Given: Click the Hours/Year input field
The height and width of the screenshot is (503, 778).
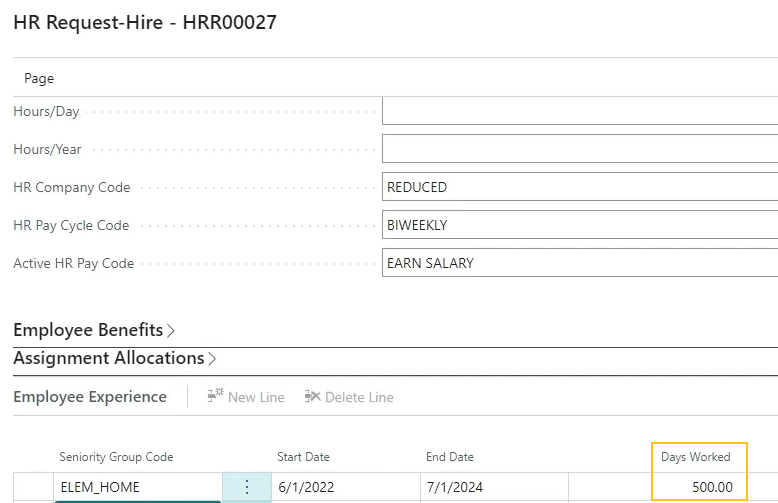Looking at the screenshot, I should point(580,149).
